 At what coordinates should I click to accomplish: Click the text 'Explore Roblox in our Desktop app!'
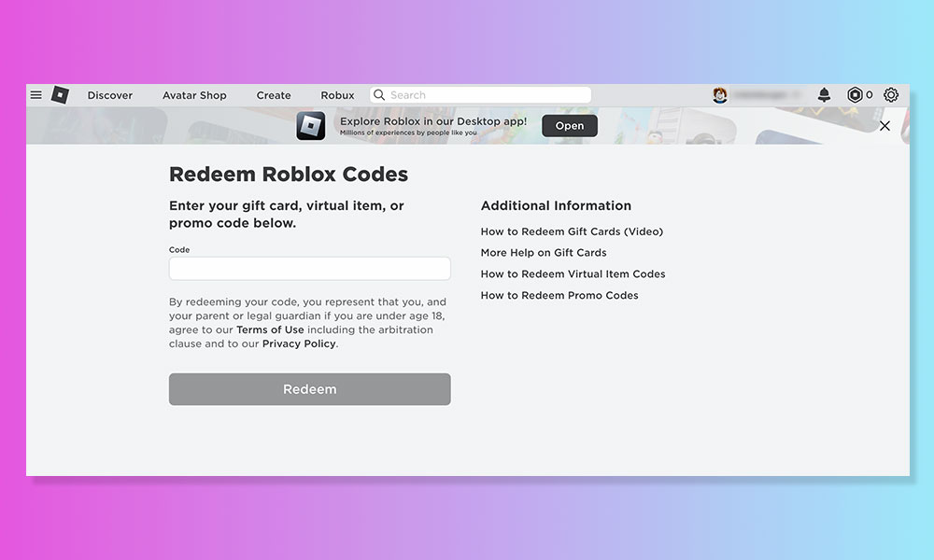pyautogui.click(x=433, y=121)
